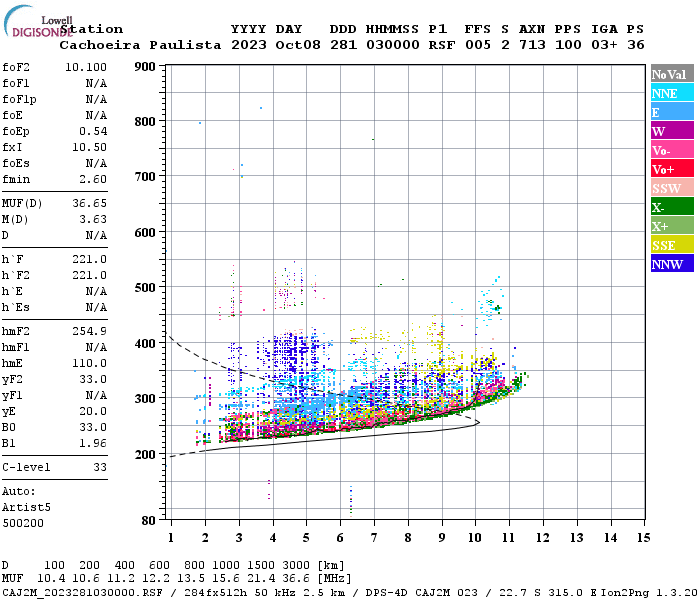Click the B0 value 33.0
700x600 pixels.
coord(93,428)
